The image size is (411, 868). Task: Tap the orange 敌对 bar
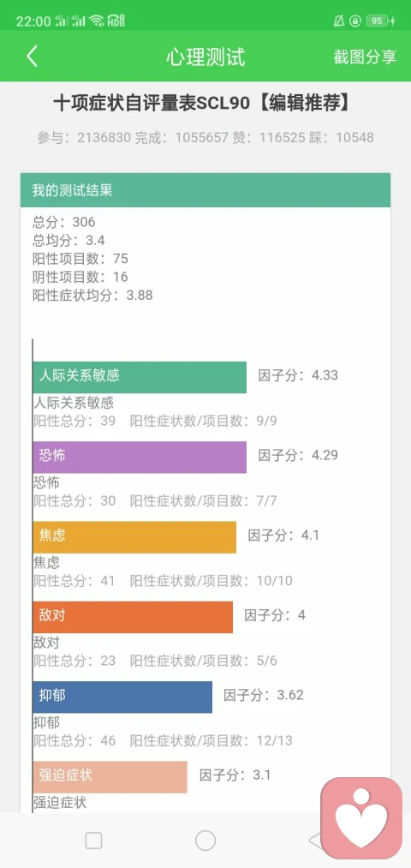point(133,617)
